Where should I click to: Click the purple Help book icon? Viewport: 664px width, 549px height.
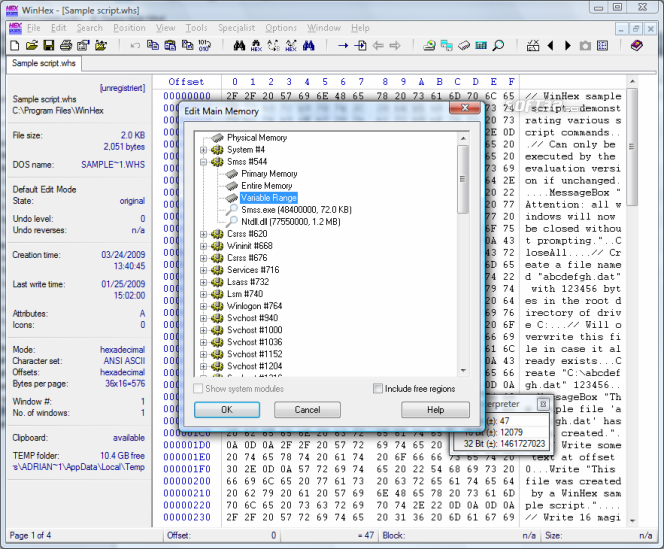coord(636,45)
